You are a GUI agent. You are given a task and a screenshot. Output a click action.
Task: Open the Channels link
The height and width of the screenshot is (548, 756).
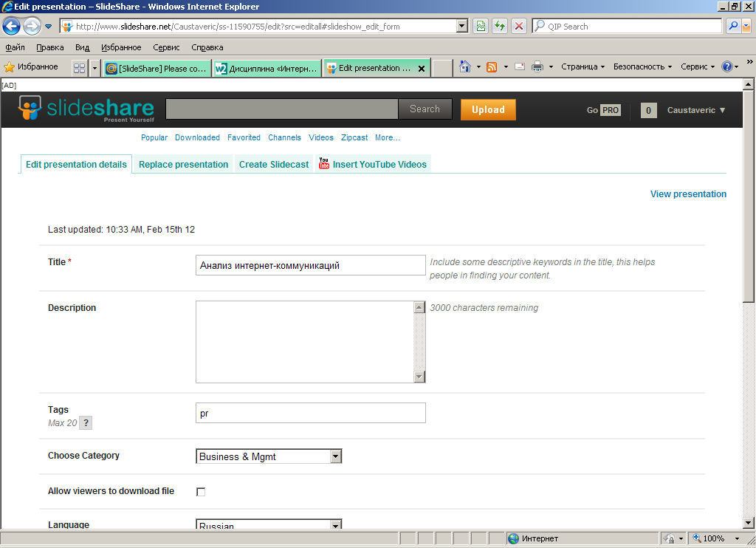284,137
